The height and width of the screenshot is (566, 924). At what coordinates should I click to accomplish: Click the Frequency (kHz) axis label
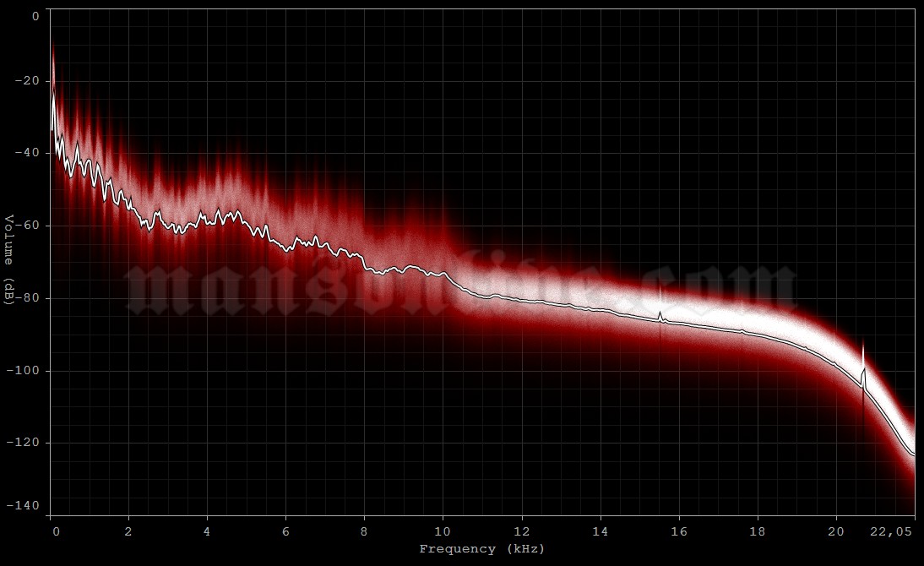[482, 548]
